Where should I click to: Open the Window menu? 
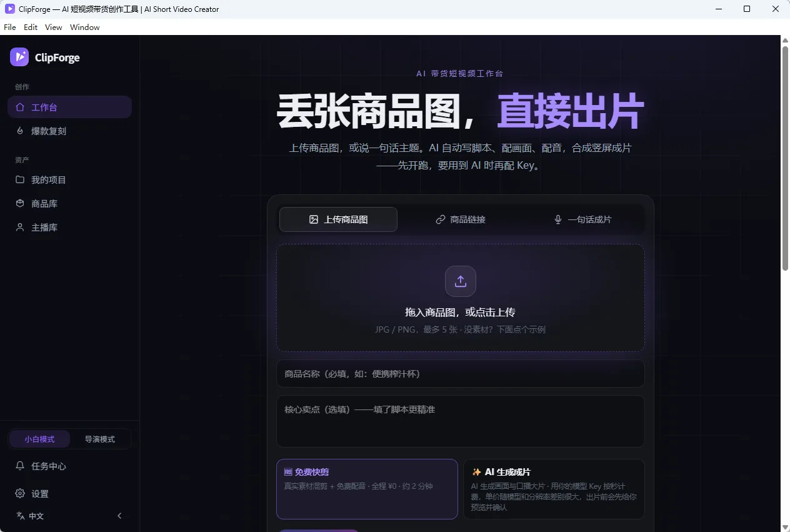tap(85, 27)
